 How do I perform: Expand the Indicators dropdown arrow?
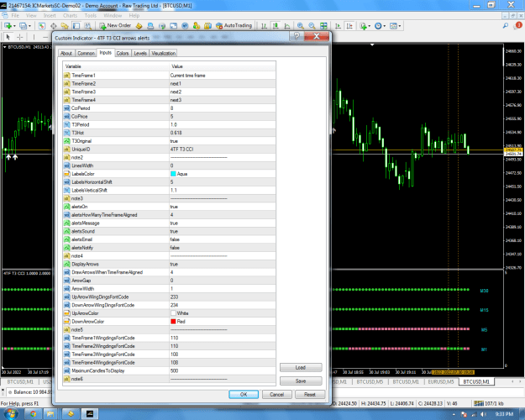tap(369, 26)
